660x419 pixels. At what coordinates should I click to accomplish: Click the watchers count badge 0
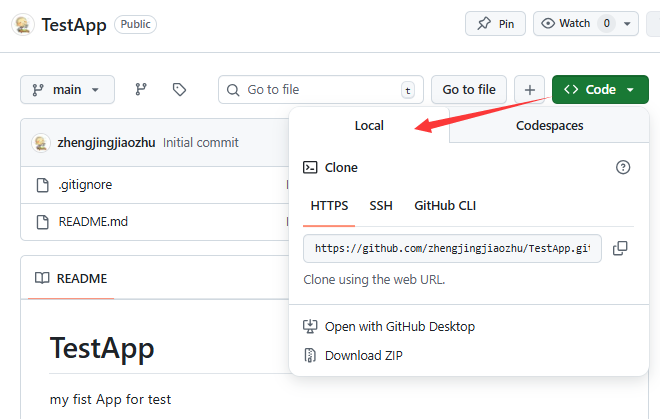pos(607,24)
